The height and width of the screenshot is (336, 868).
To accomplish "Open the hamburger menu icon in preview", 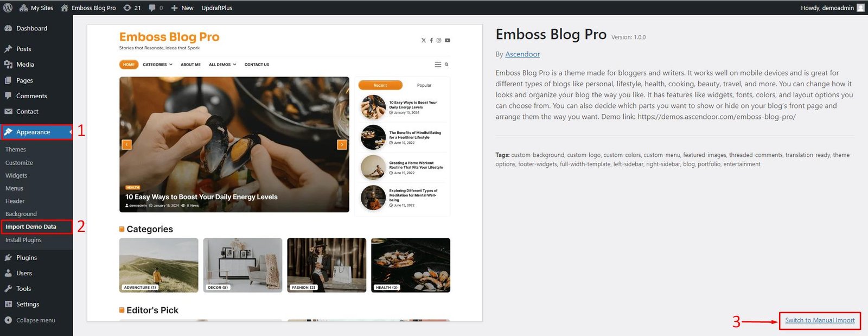I will [438, 65].
